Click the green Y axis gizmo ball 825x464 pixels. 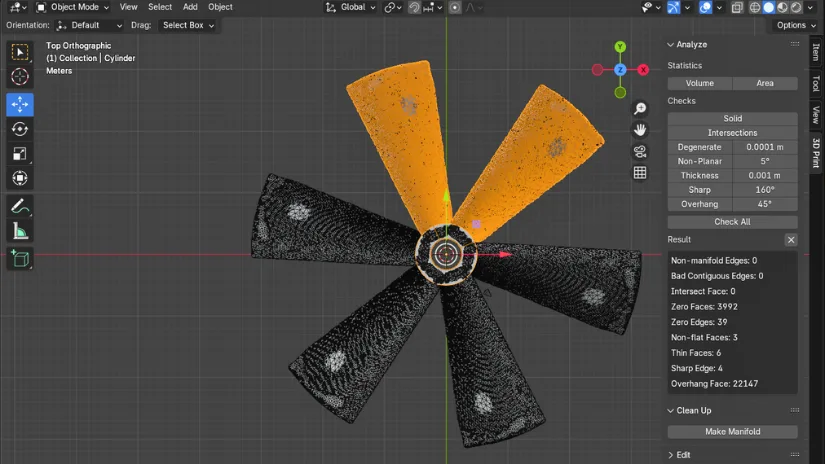620,47
